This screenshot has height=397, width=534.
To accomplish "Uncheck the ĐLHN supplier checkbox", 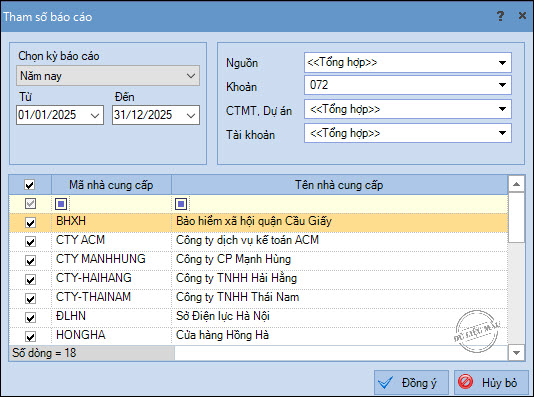I will tap(30, 318).
